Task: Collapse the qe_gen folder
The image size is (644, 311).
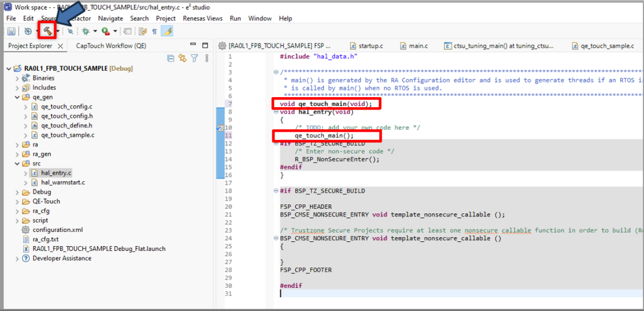Action: pyautogui.click(x=17, y=97)
